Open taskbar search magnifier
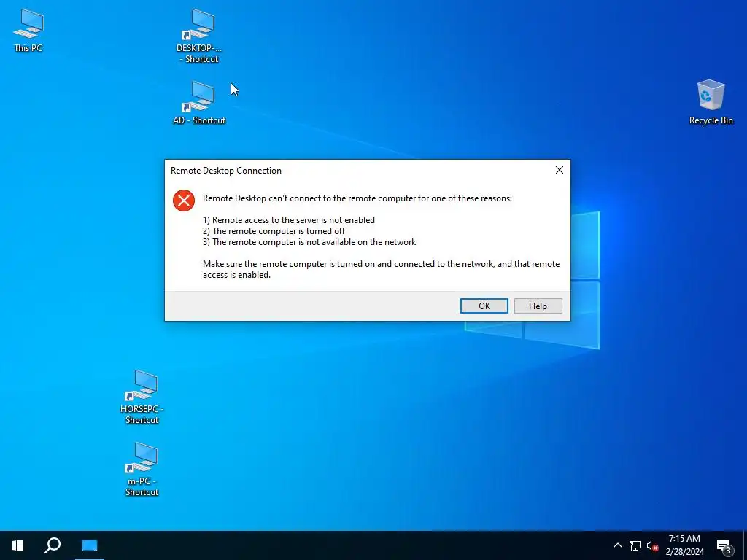 53,545
